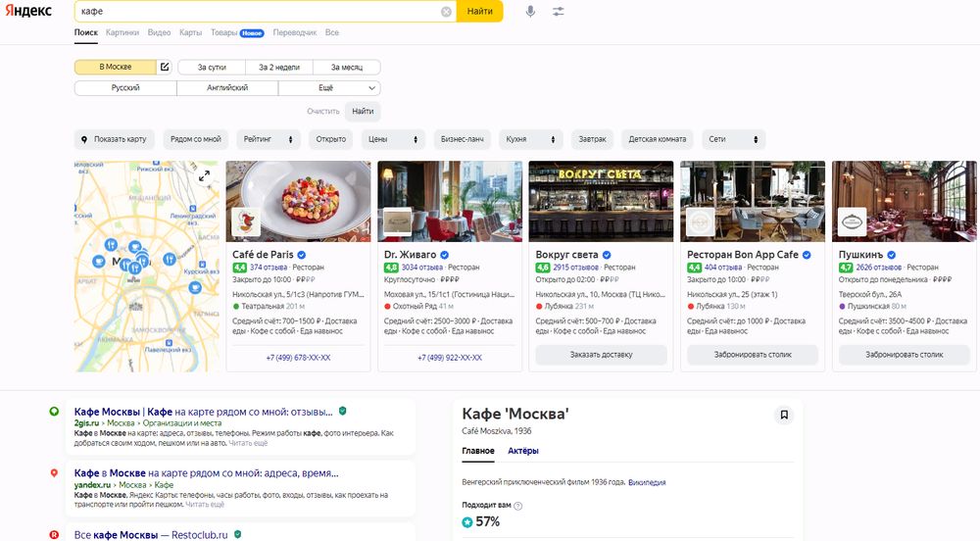Image resolution: width=980 pixels, height=541 pixels.
Task: Switch to the Картинки tab
Action: coord(122,32)
